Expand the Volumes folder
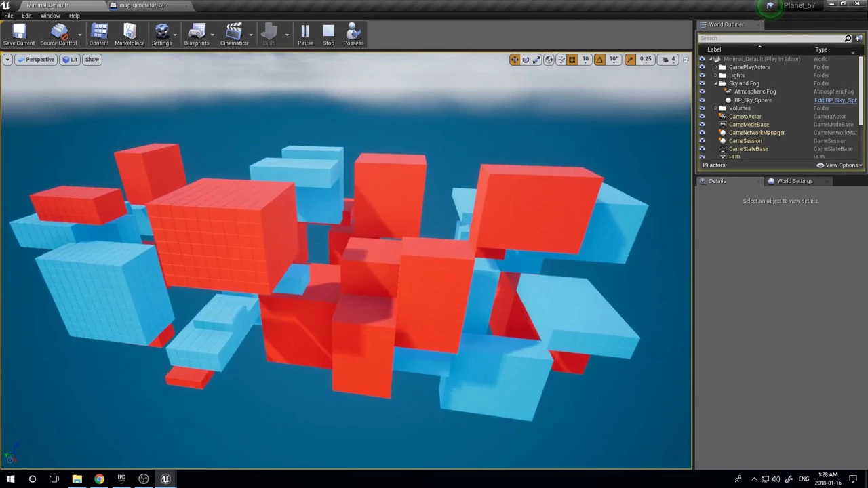 click(x=715, y=108)
